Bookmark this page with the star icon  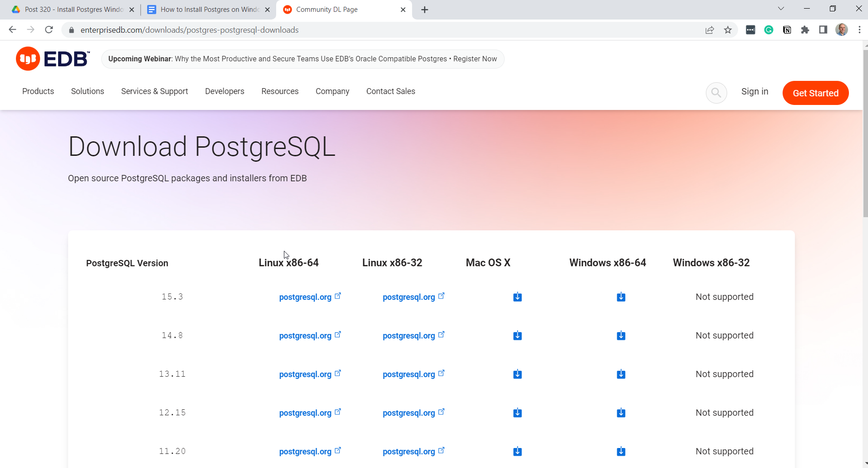[x=728, y=30]
